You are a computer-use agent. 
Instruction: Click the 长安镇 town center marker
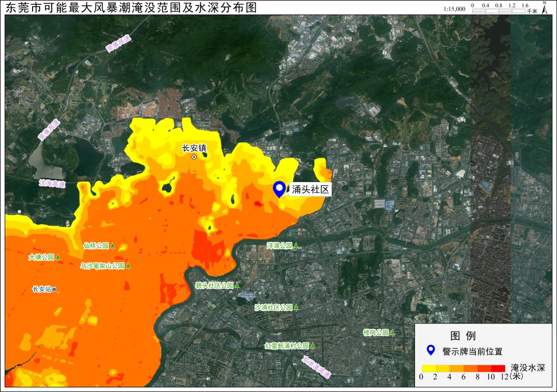tap(194, 157)
